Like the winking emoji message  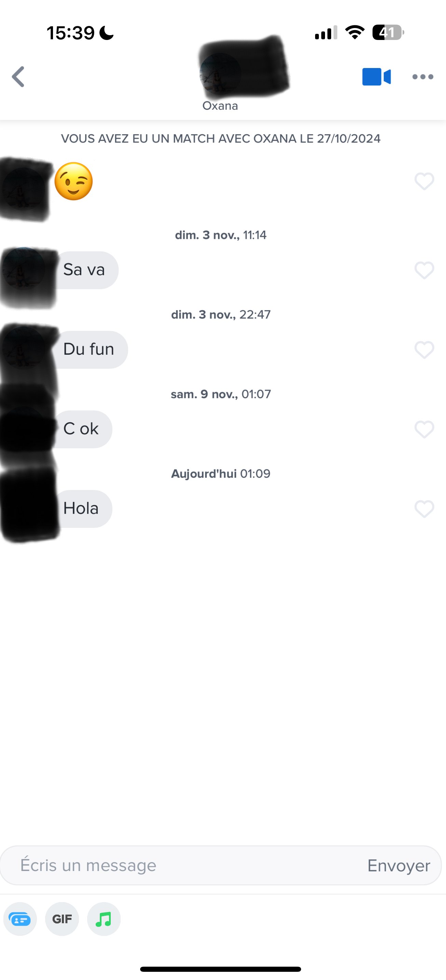(424, 181)
